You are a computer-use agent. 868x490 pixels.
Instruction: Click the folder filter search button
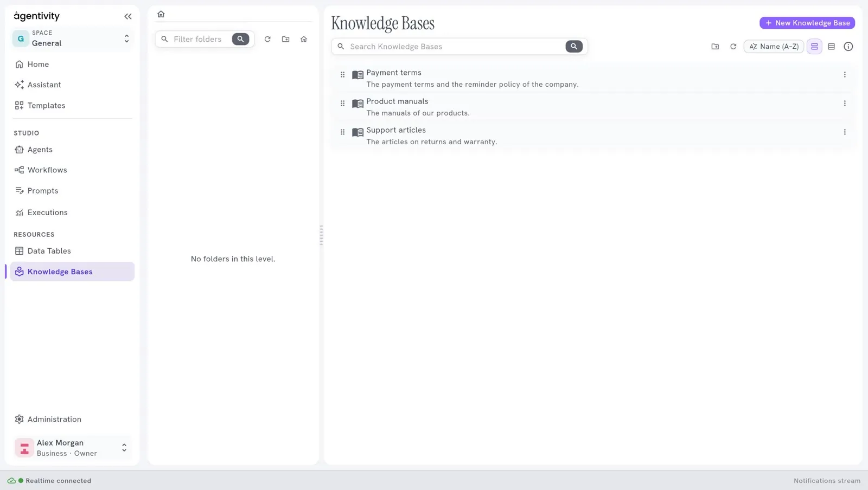click(240, 39)
